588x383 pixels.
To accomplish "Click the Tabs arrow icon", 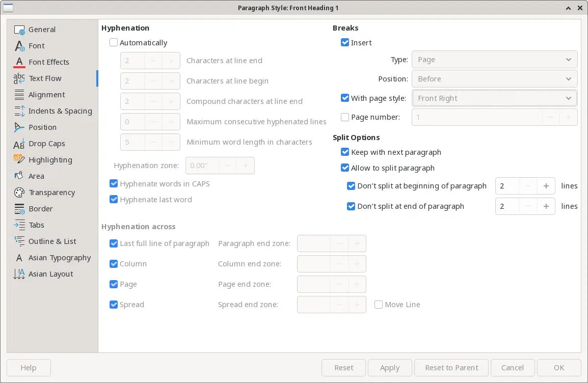I will pos(19,225).
